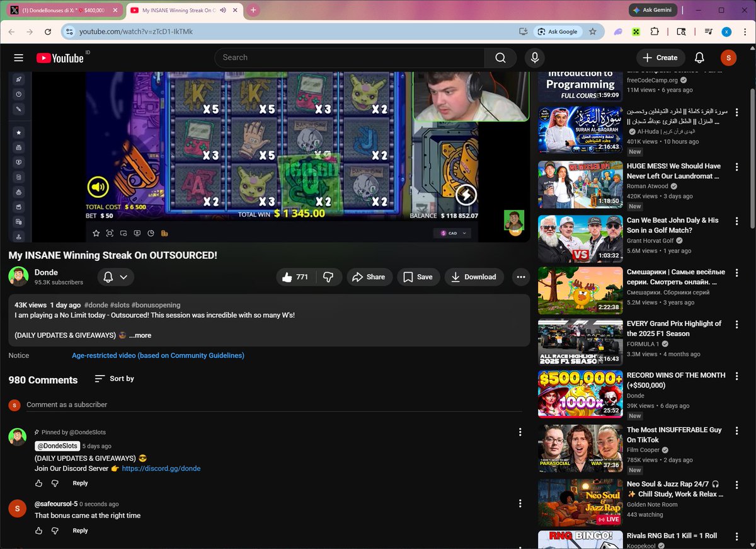This screenshot has height=549, width=756.
Task: Open the video's three-dot more actions menu
Action: tap(520, 277)
